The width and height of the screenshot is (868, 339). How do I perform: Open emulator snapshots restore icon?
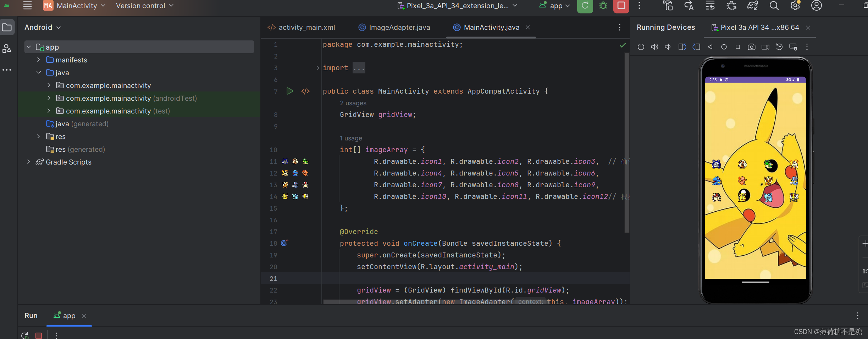779,47
